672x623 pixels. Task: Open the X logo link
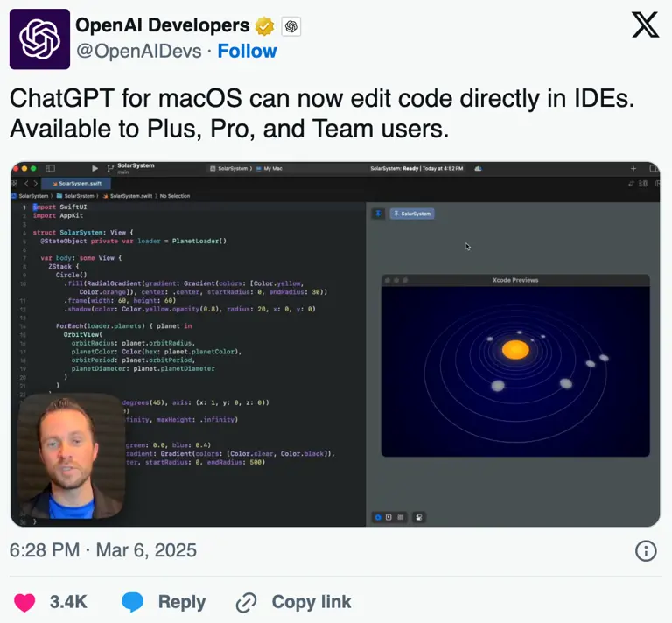pyautogui.click(x=645, y=24)
